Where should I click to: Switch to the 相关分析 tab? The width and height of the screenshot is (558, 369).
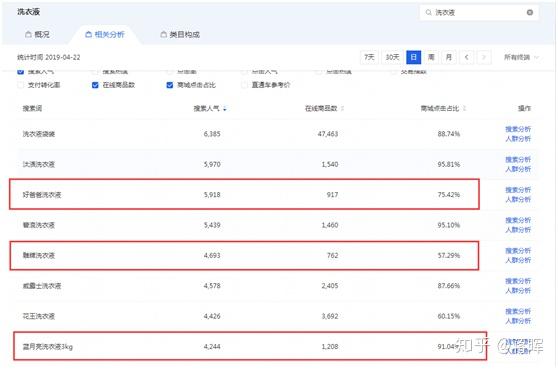(105, 35)
